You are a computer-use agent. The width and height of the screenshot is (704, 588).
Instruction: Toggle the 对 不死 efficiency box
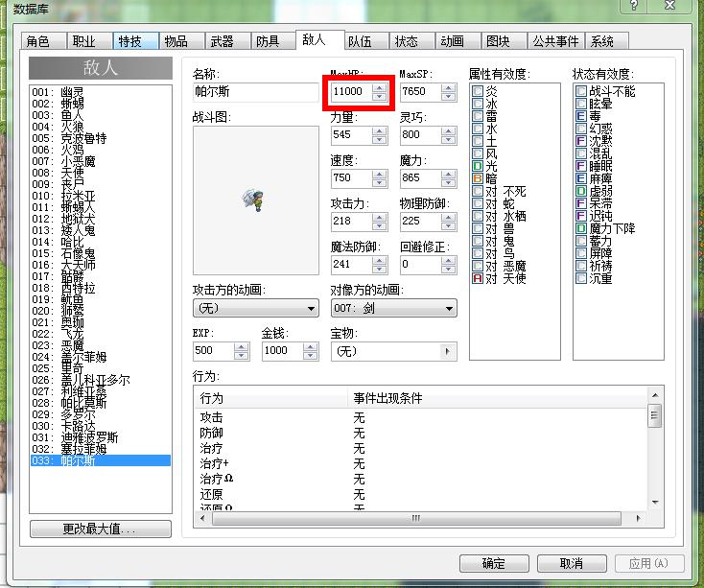[x=478, y=191]
